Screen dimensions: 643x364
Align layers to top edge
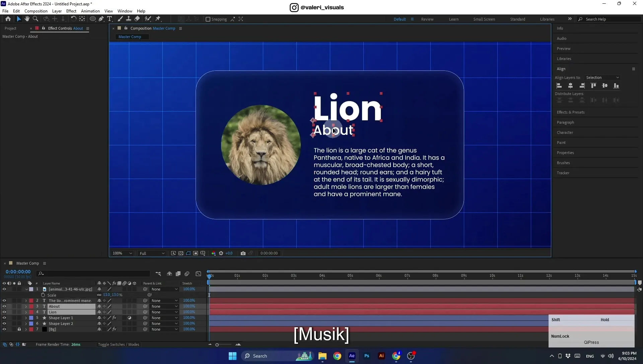tap(593, 86)
